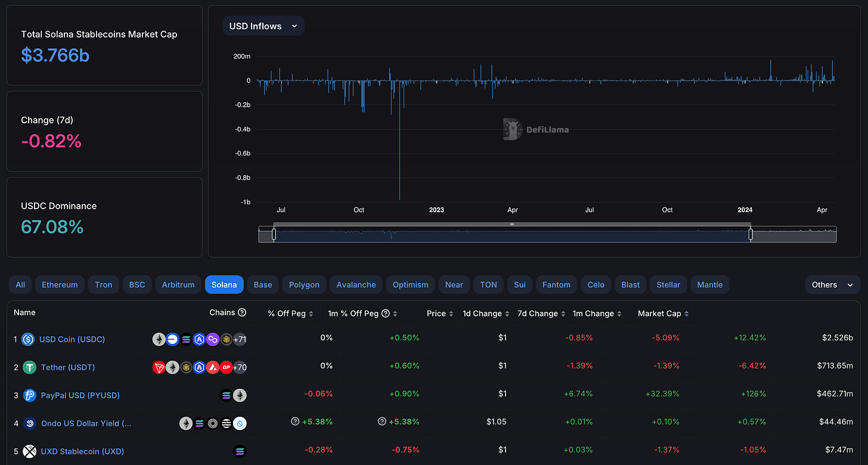The width and height of the screenshot is (868, 465).
Task: Open the USD Inflows chart dropdown
Action: (x=263, y=26)
